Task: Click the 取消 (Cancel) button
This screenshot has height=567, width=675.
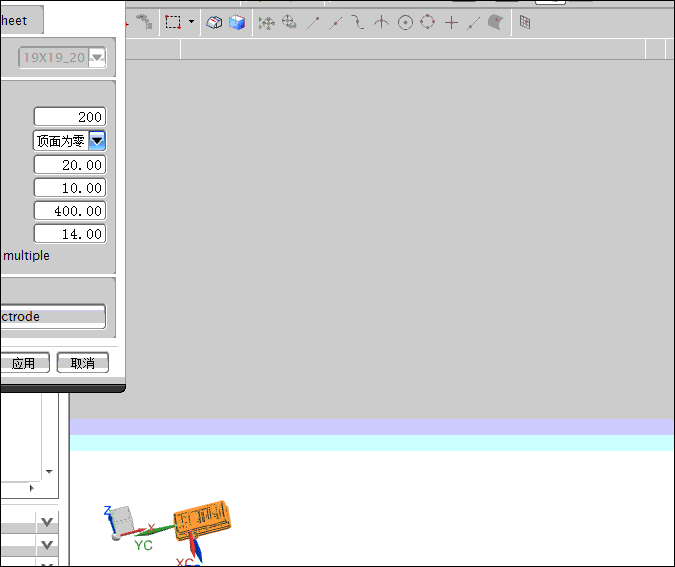Action: (83, 363)
